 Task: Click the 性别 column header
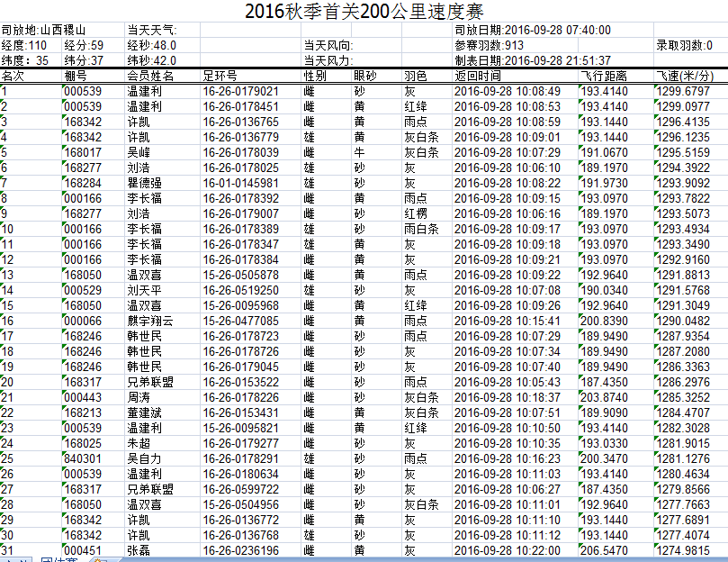click(x=315, y=76)
